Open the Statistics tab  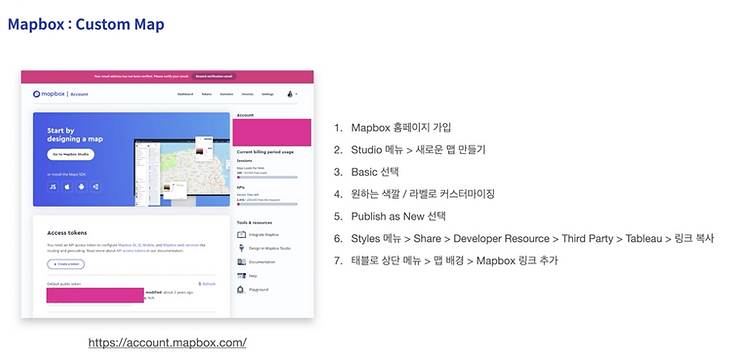click(227, 94)
